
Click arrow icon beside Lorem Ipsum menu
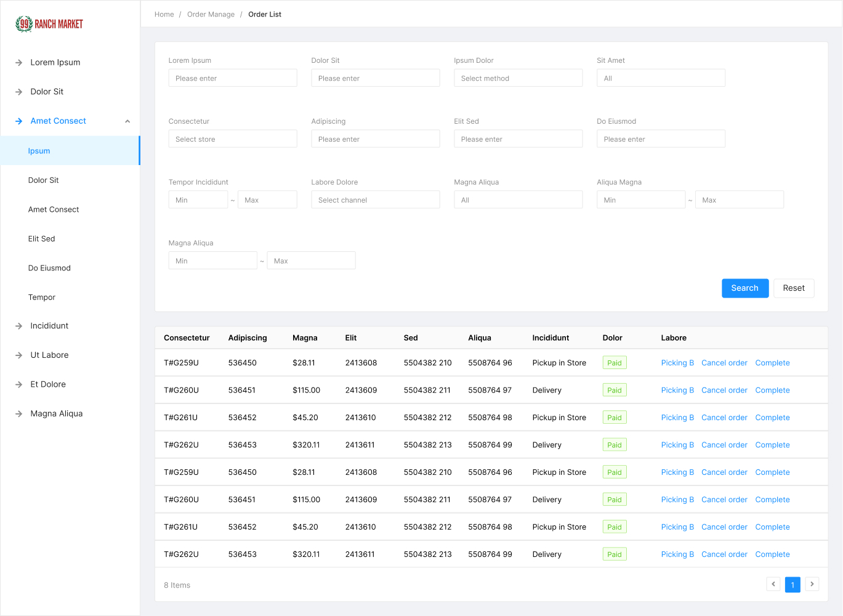[x=18, y=62]
